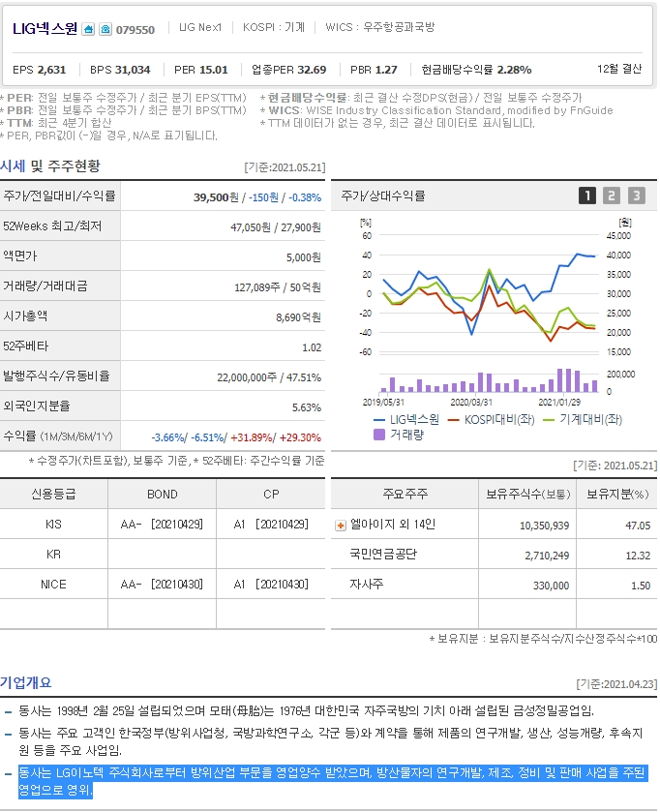Click the 기업개요 section heading
660x812 pixels.
pyautogui.click(x=26, y=683)
